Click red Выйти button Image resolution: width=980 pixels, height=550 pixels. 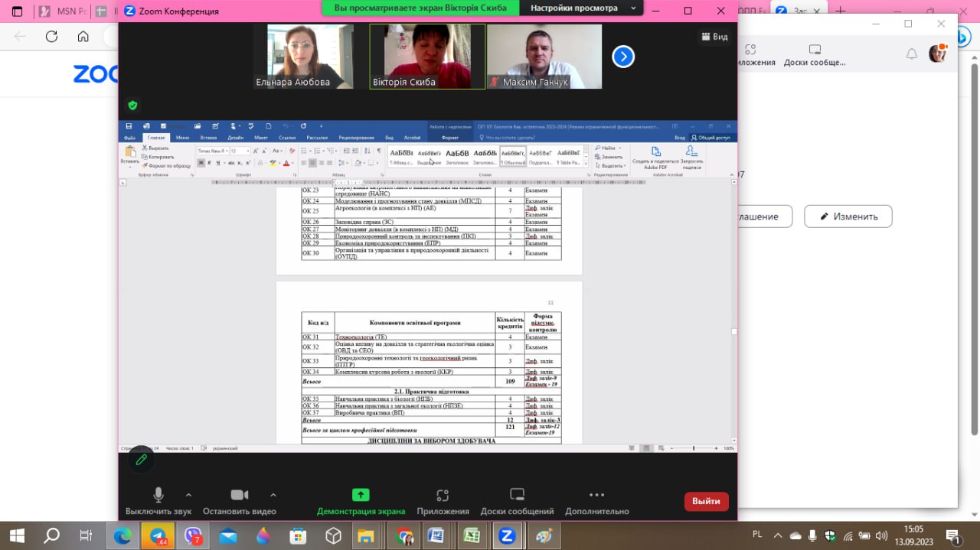(706, 501)
